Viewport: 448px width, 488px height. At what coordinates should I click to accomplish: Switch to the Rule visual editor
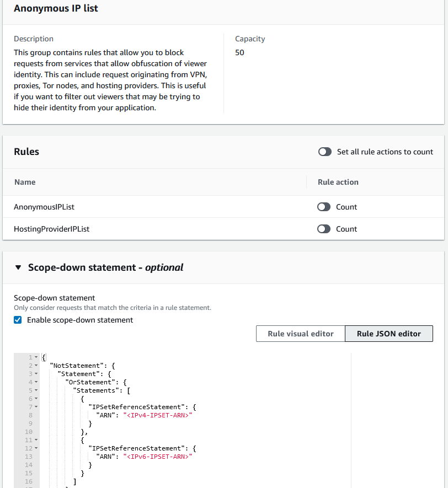[300, 333]
